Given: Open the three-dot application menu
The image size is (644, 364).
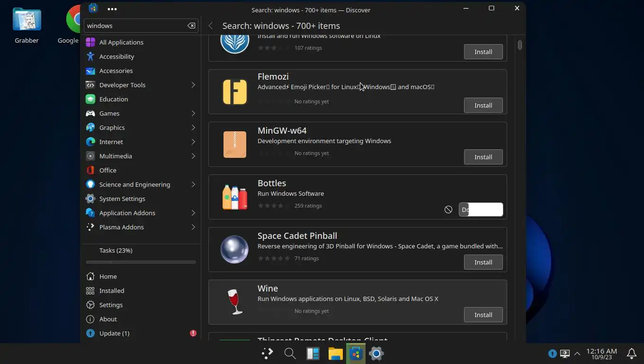Looking at the screenshot, I should (x=112, y=9).
